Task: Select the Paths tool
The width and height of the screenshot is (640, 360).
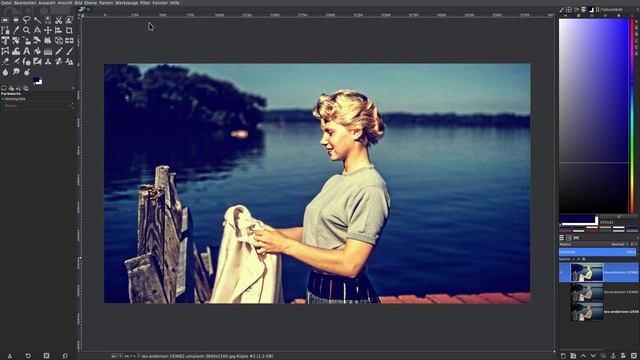Action: [x=5, y=30]
